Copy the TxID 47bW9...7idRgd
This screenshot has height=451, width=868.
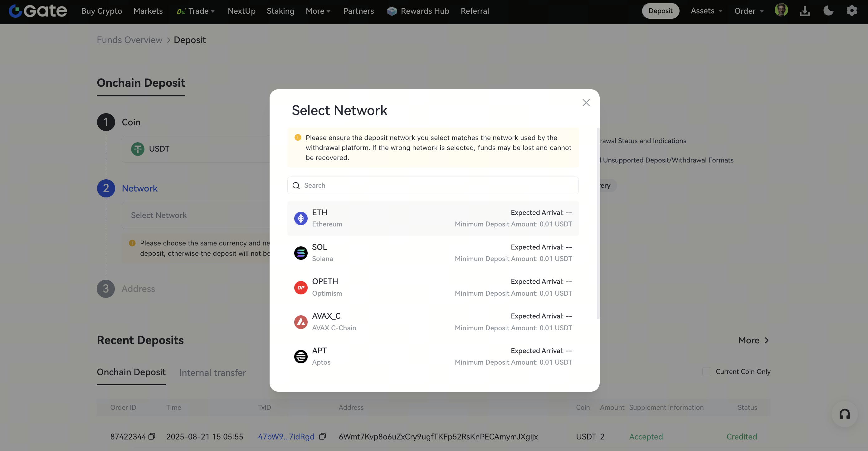pyautogui.click(x=323, y=437)
